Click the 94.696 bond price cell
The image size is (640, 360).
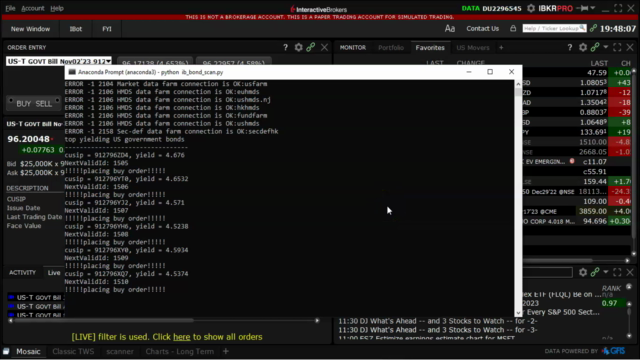pyautogui.click(x=595, y=221)
